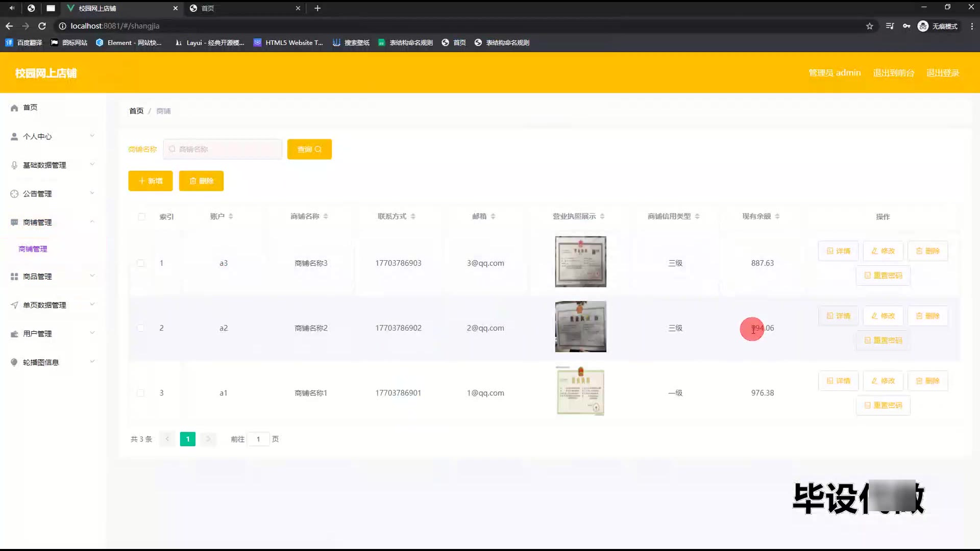Expand 个人中心 sidebar menu
The height and width of the screenshot is (551, 980).
click(x=53, y=136)
